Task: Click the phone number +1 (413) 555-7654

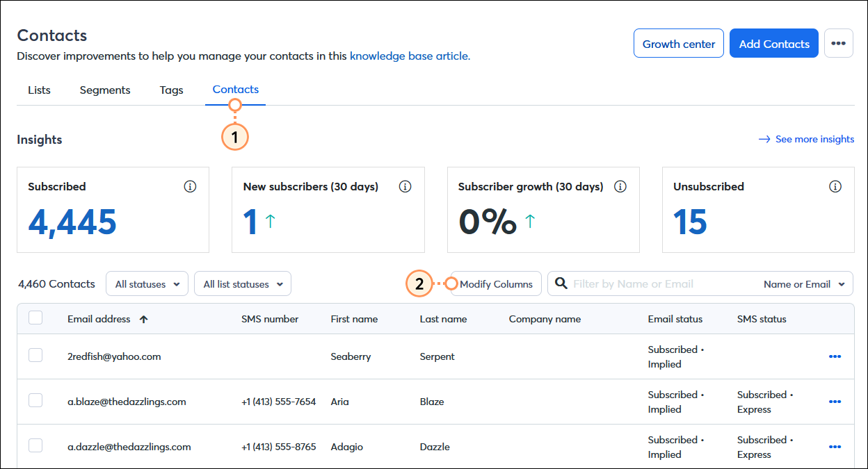Action: 278,402
